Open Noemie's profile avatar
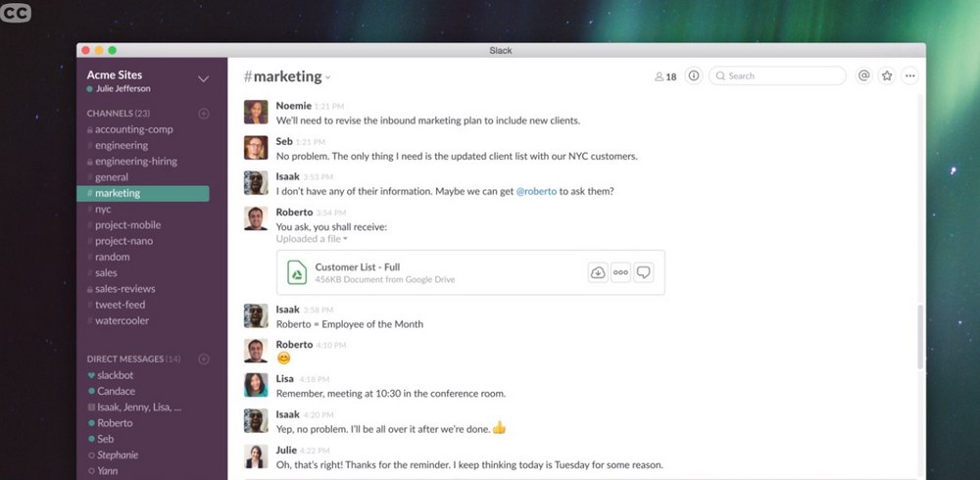980x480 pixels. coord(256,112)
